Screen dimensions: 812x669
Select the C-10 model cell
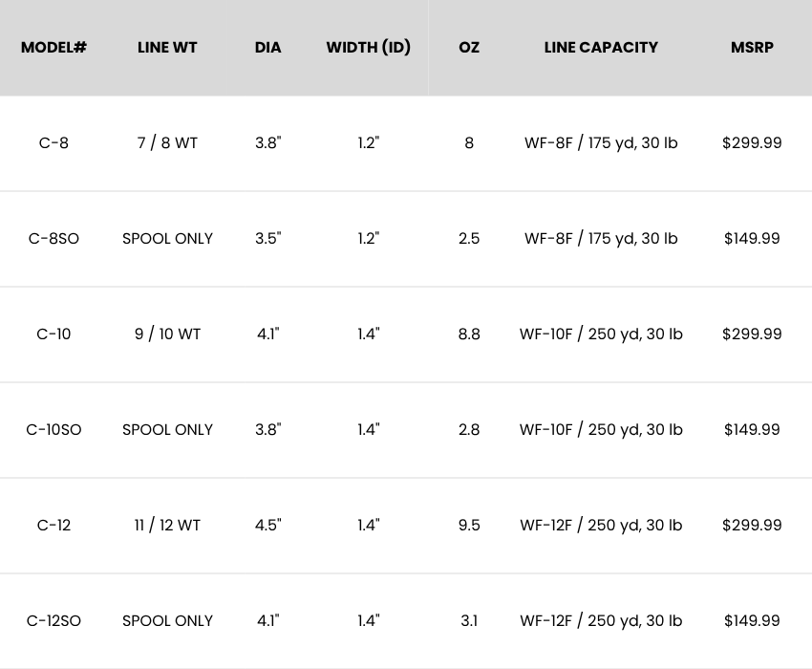[53, 334]
